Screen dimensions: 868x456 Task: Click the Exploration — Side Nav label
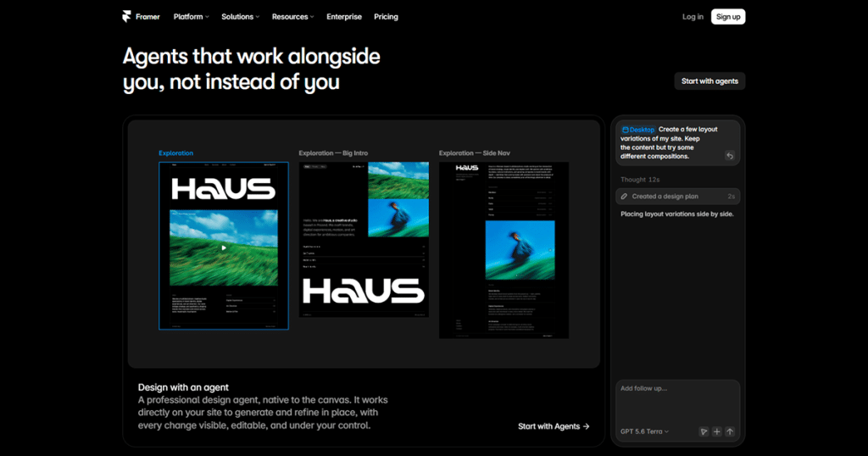pyautogui.click(x=475, y=153)
